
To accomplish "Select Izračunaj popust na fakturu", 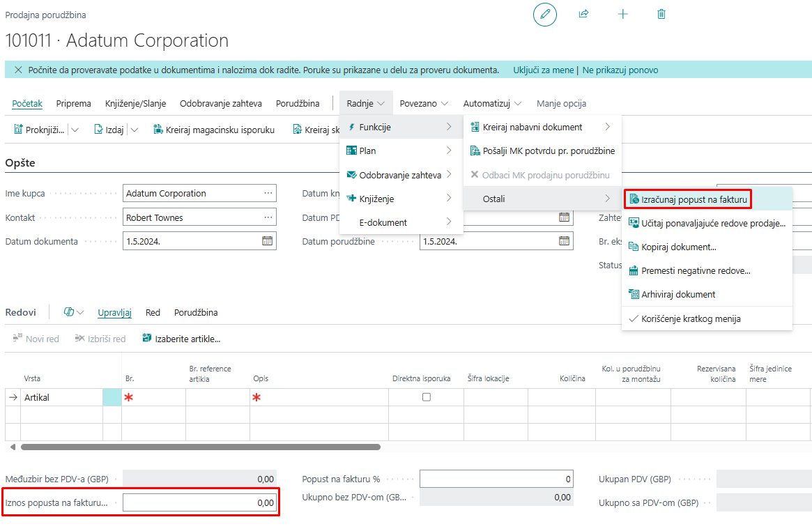I will click(x=694, y=199).
